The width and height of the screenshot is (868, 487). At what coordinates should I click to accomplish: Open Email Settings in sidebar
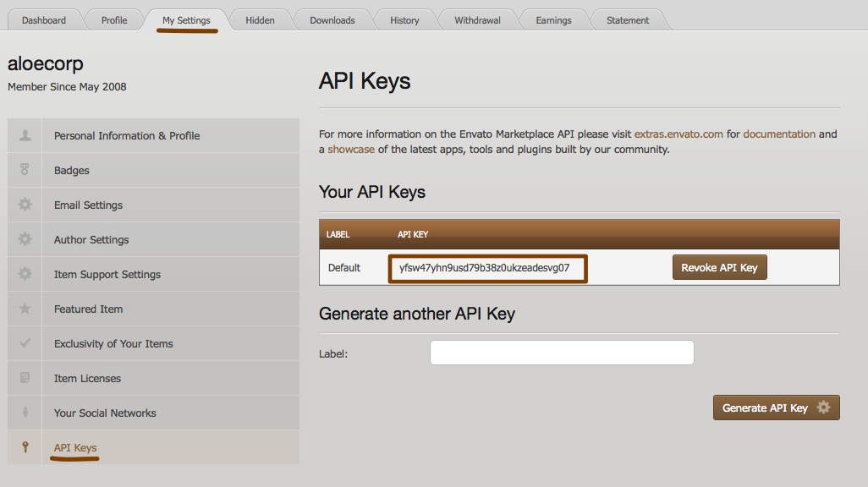click(x=153, y=205)
